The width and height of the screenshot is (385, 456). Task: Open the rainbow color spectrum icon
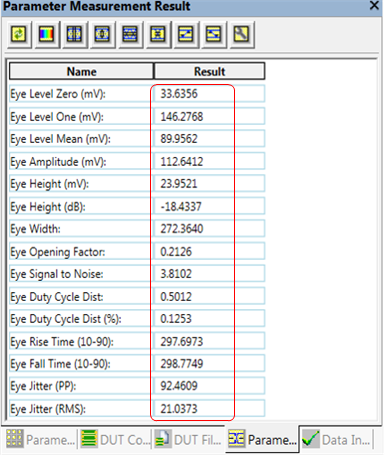47,34
